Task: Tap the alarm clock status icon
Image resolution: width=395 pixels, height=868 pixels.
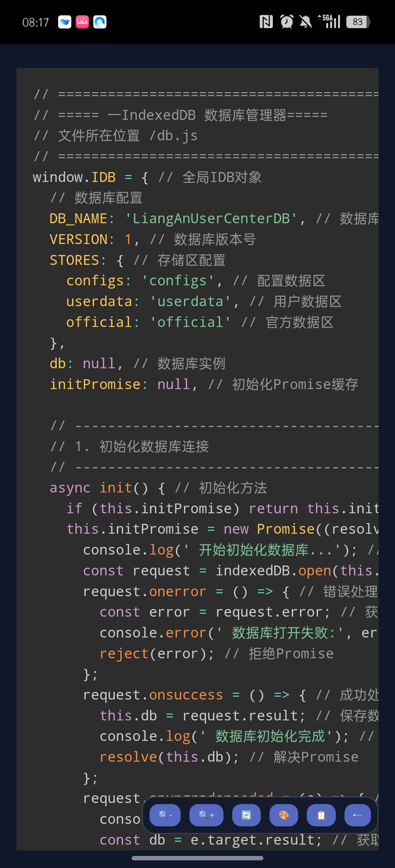Action: click(x=287, y=22)
